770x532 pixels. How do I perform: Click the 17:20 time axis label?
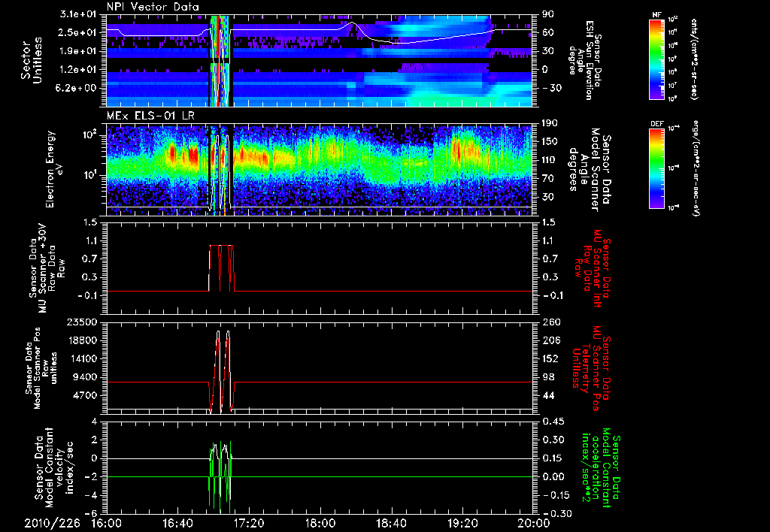coord(249,522)
